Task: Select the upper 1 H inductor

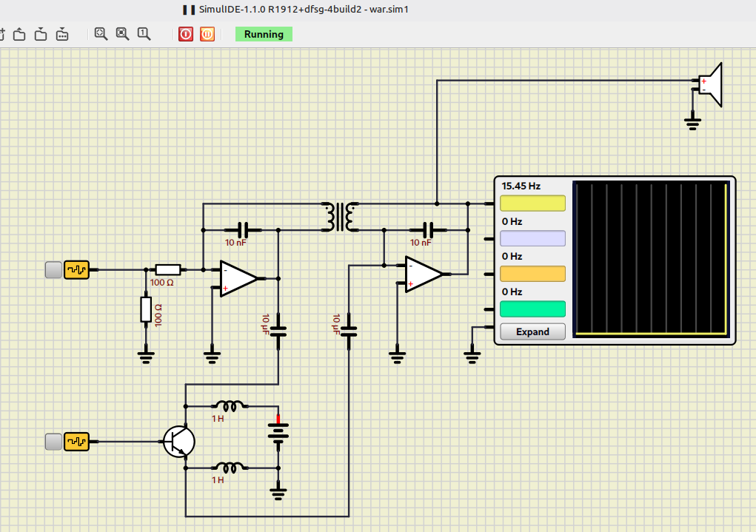Action: 230,405
